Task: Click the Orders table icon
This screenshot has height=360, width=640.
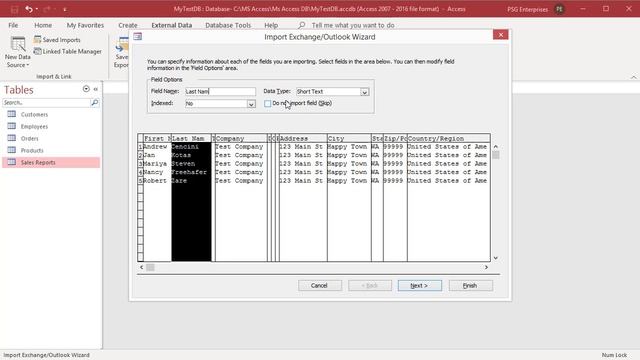Action: [12, 138]
